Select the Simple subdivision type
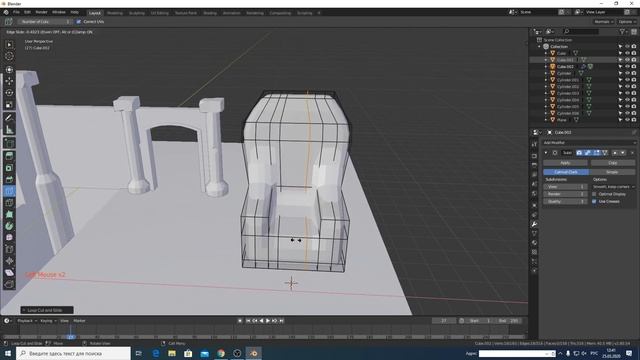This screenshot has height=360, width=640. point(612,172)
